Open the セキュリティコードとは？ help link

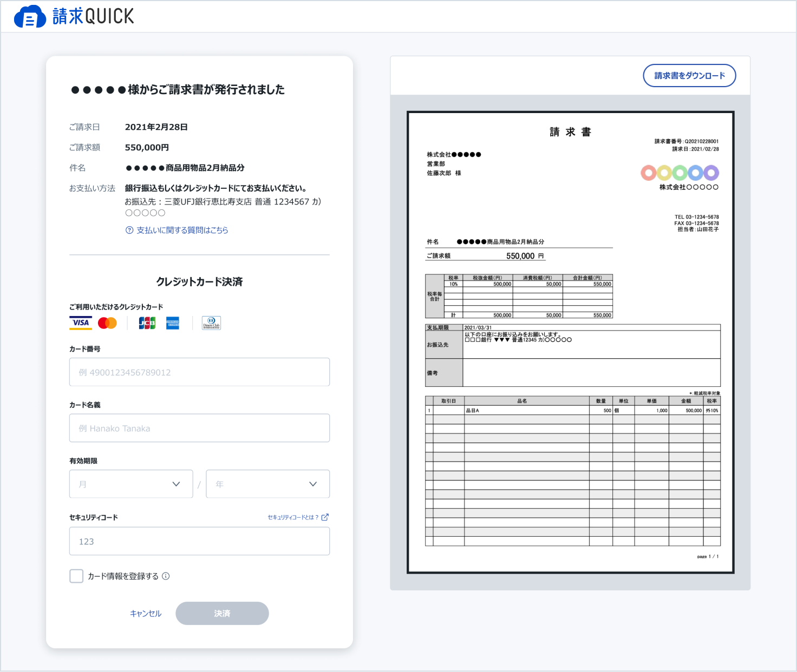(293, 517)
